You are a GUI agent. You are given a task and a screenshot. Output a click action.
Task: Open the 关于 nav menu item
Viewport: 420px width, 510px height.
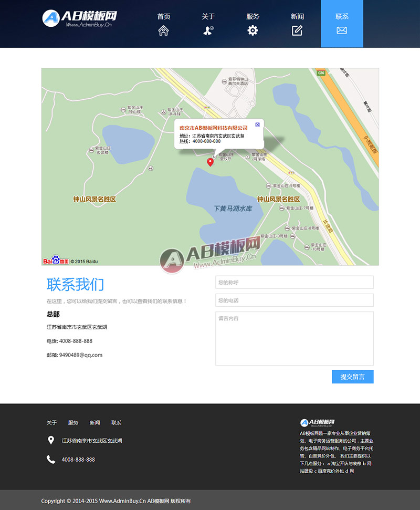click(208, 16)
